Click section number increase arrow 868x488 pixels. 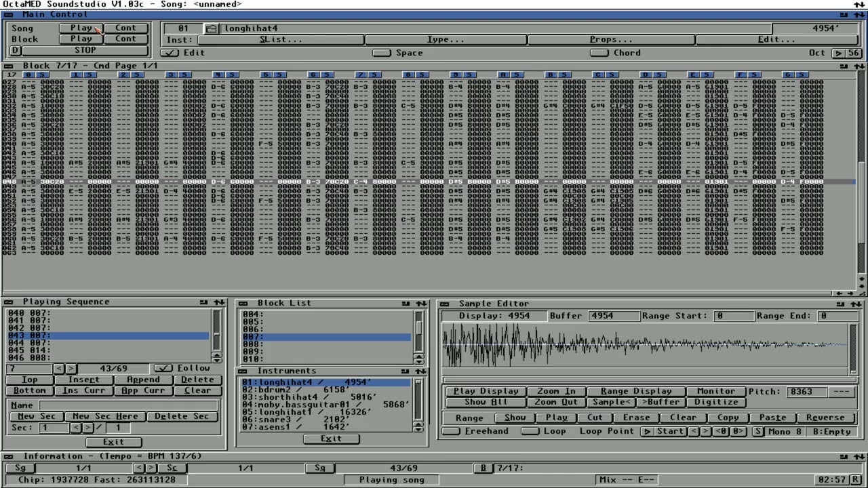[87, 428]
